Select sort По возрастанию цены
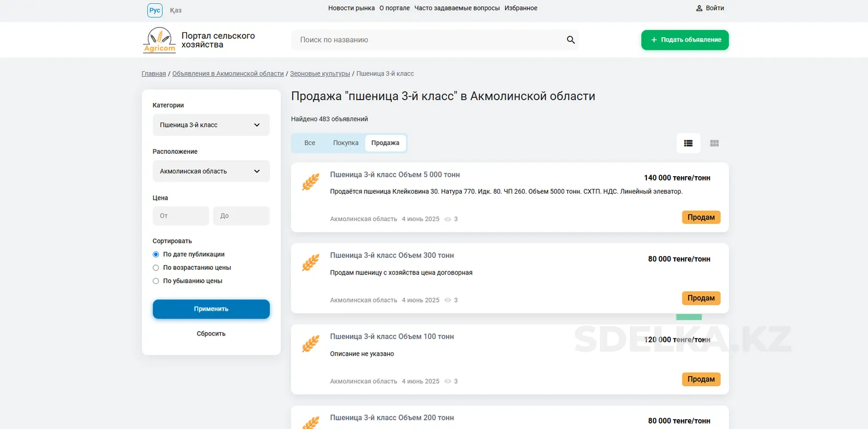The image size is (868, 429). pyautogui.click(x=156, y=268)
